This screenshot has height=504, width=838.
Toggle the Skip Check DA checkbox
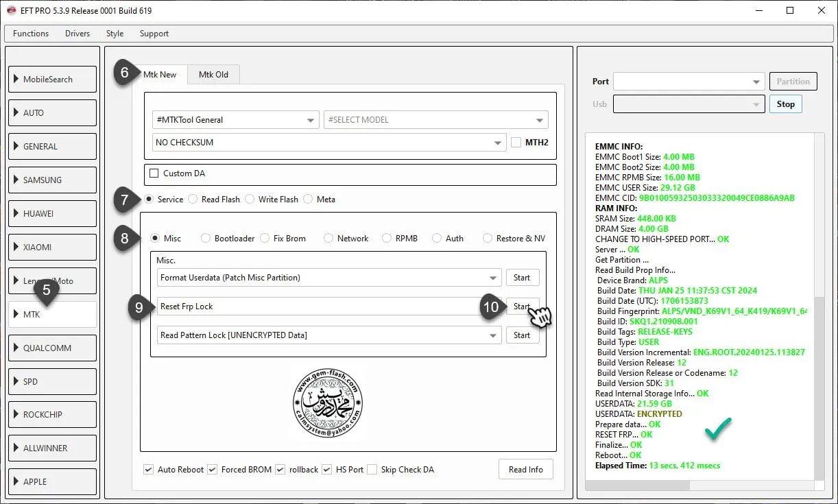(372, 470)
